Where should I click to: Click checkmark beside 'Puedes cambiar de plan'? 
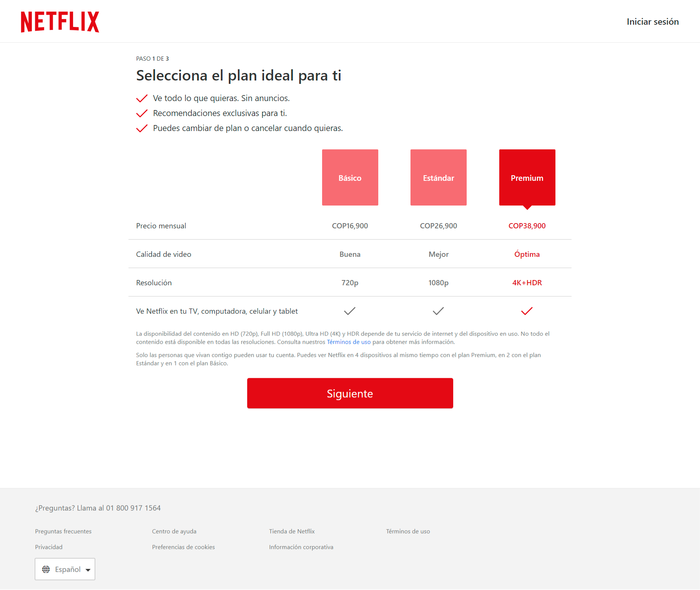point(142,128)
